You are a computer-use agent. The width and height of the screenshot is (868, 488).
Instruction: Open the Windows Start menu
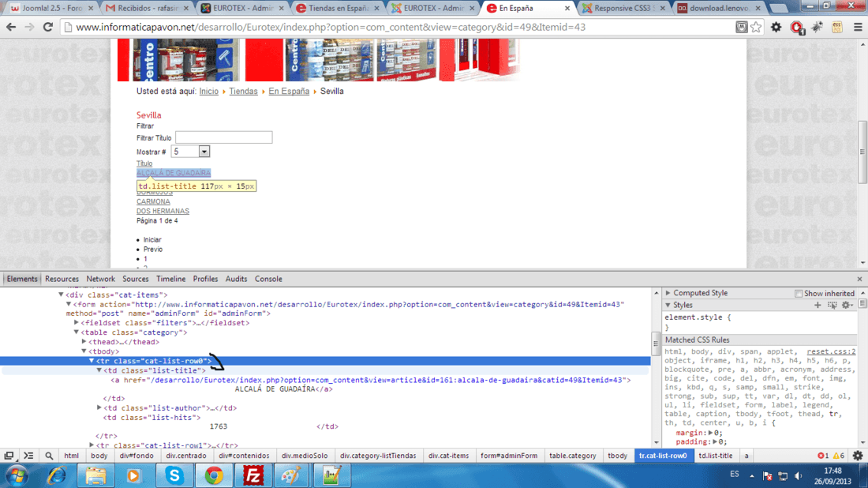(x=17, y=476)
